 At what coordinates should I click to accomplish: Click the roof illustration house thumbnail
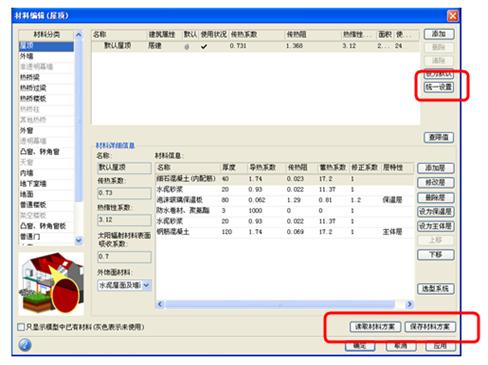coord(52,284)
